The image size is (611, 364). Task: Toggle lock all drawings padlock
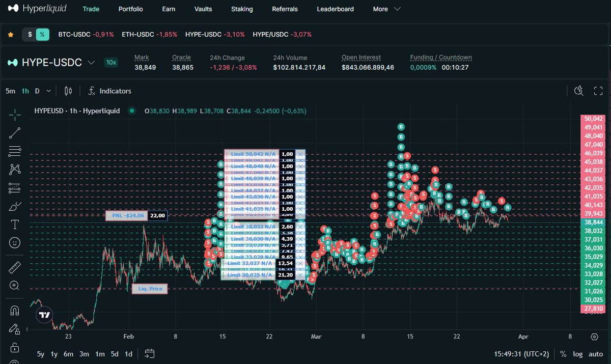[15, 348]
